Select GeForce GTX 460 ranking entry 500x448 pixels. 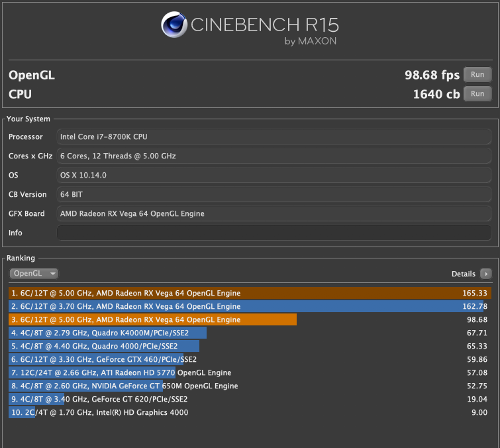[x=250, y=359]
